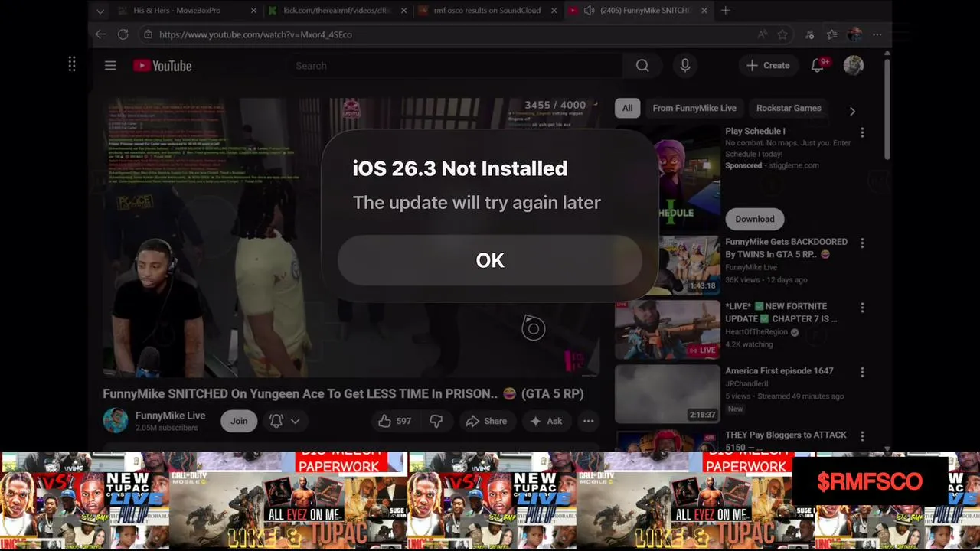Open a new browser tab
The height and width of the screenshot is (551, 980).
pyautogui.click(x=725, y=11)
